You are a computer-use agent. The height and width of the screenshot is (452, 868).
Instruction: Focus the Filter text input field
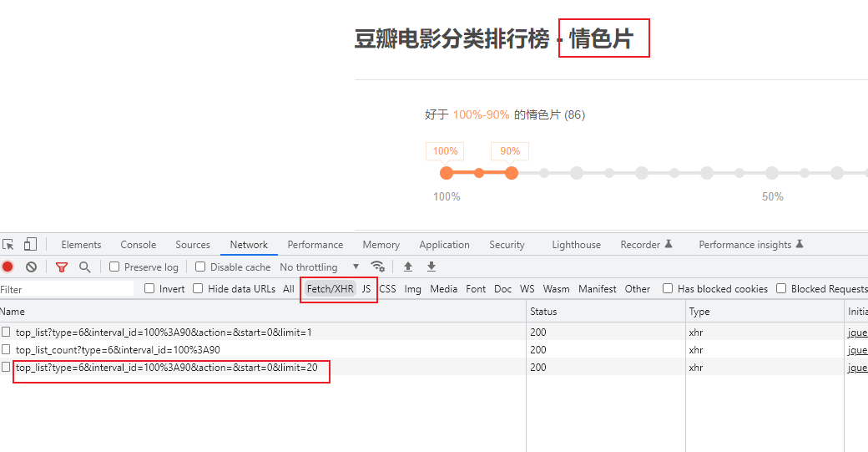click(67, 288)
